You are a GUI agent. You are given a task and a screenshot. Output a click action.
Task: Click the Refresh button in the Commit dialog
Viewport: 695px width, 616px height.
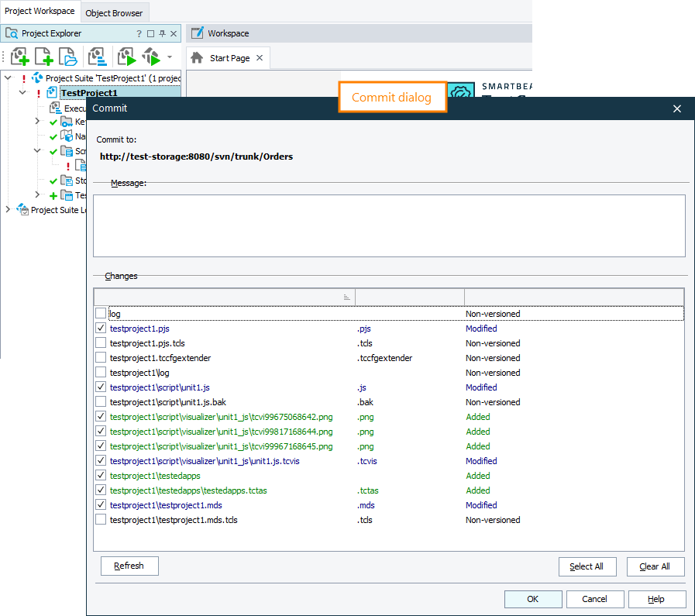tap(129, 566)
